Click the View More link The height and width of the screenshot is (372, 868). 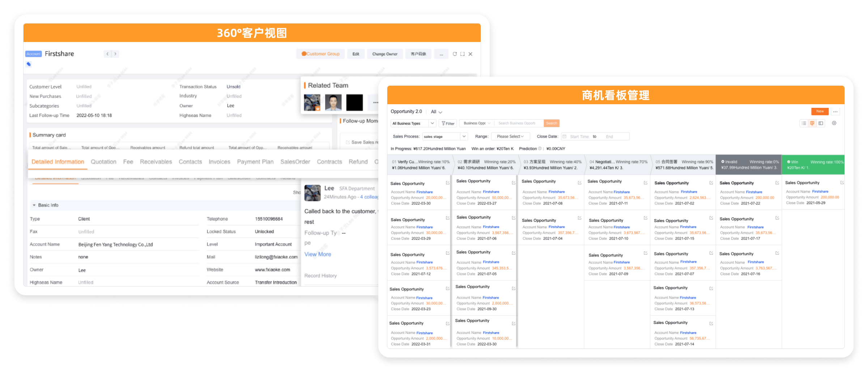pyautogui.click(x=318, y=254)
